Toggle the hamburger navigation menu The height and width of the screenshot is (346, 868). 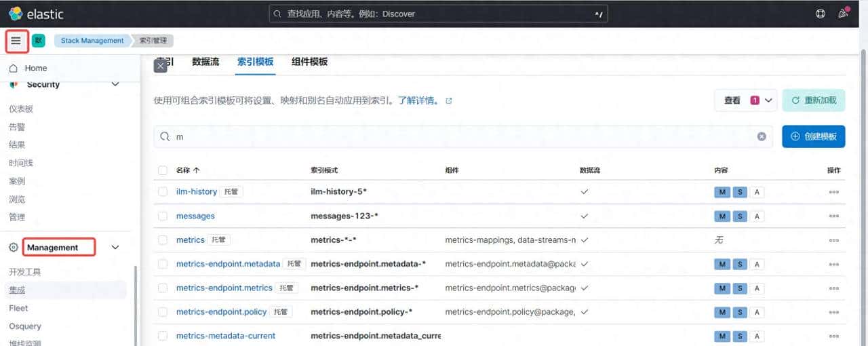(x=16, y=41)
